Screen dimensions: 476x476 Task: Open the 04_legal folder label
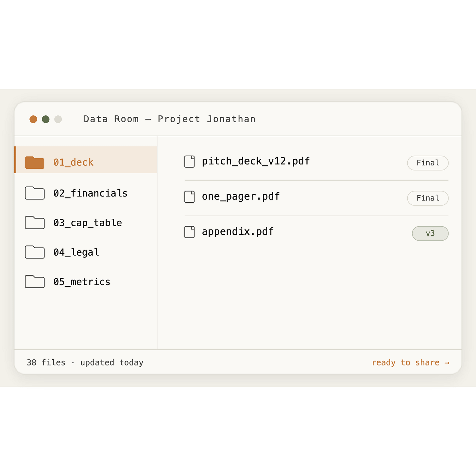[x=76, y=252]
